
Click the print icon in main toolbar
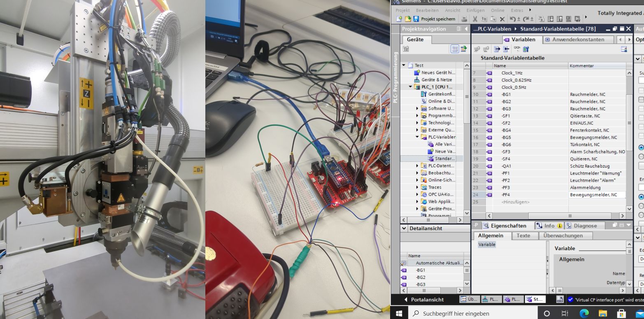(x=464, y=19)
